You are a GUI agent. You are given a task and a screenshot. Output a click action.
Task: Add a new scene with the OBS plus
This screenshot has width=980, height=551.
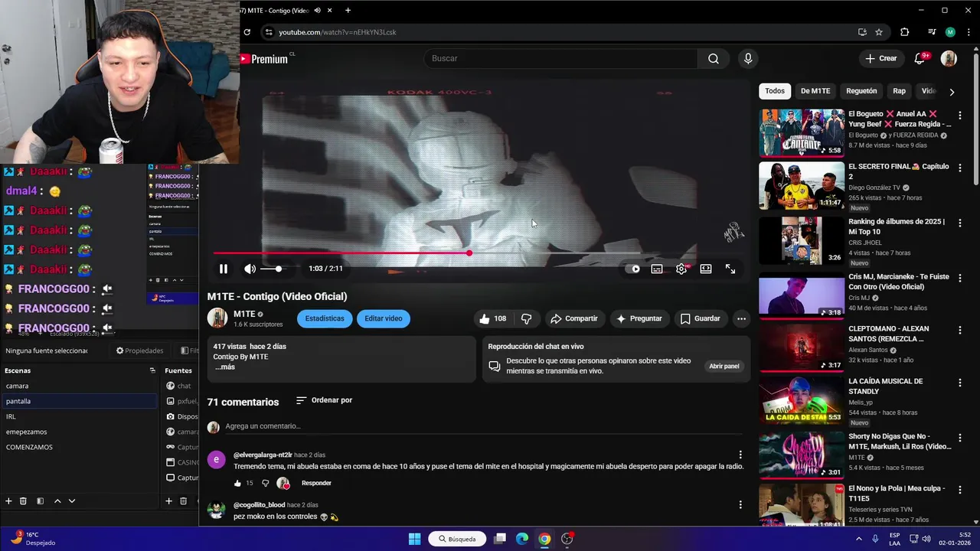click(8, 500)
